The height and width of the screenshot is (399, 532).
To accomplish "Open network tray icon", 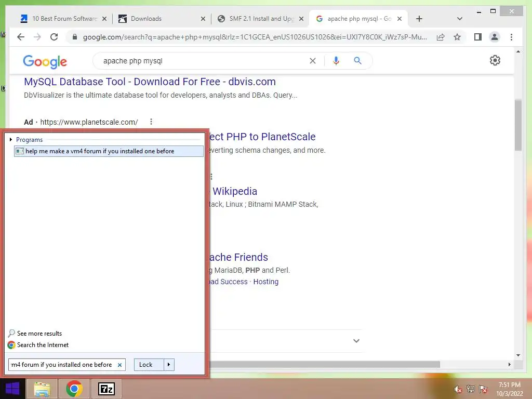I will tap(471, 389).
